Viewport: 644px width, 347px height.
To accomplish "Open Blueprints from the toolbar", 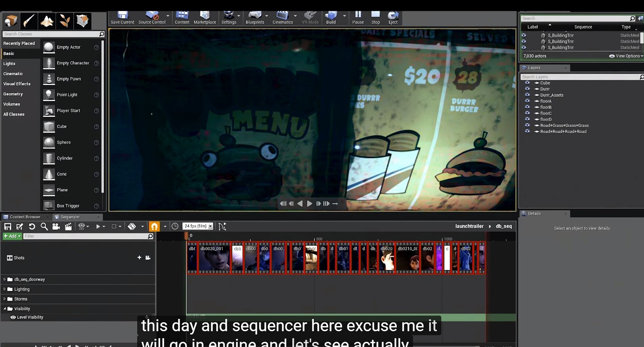I will 255,18.
